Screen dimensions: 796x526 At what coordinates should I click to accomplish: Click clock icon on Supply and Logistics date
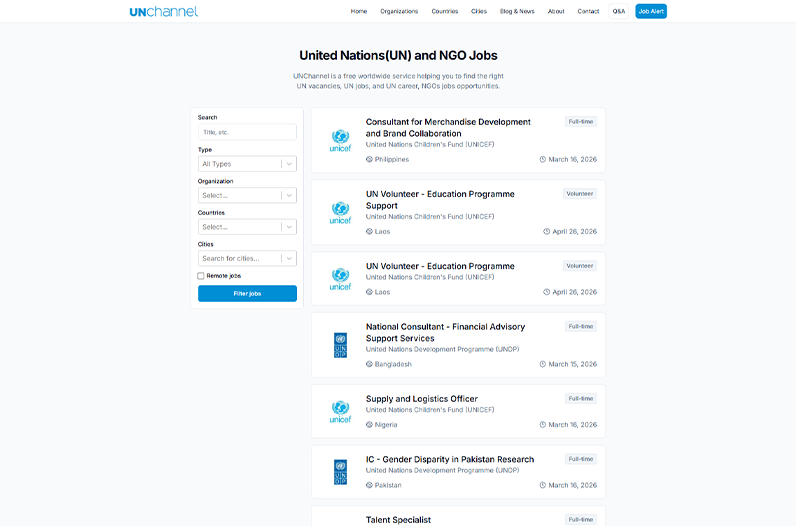tap(543, 424)
